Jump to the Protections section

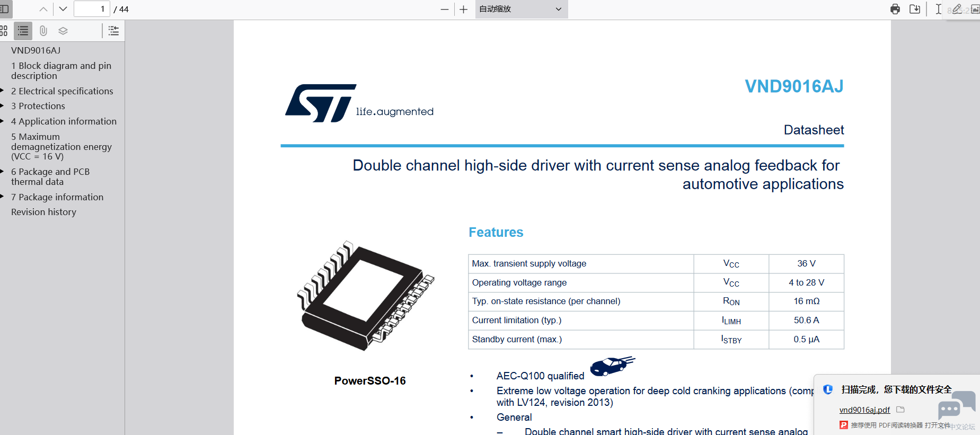[x=38, y=106]
